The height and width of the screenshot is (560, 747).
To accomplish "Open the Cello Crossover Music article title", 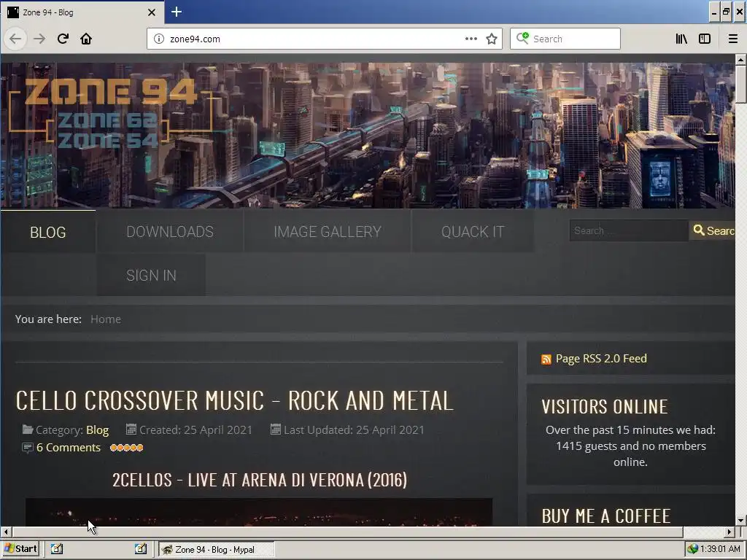I will 234,400.
